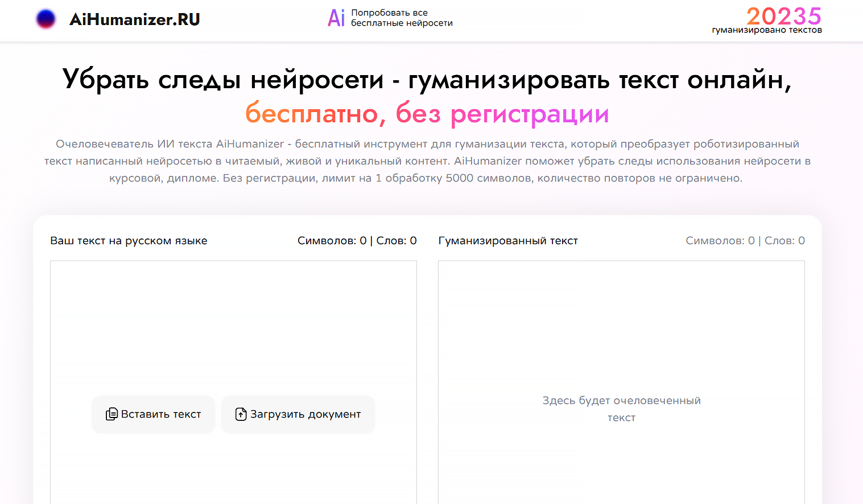This screenshot has height=504, width=863.
Task: Click the 'Гуманизированный текст' panel heading
Action: tap(508, 240)
